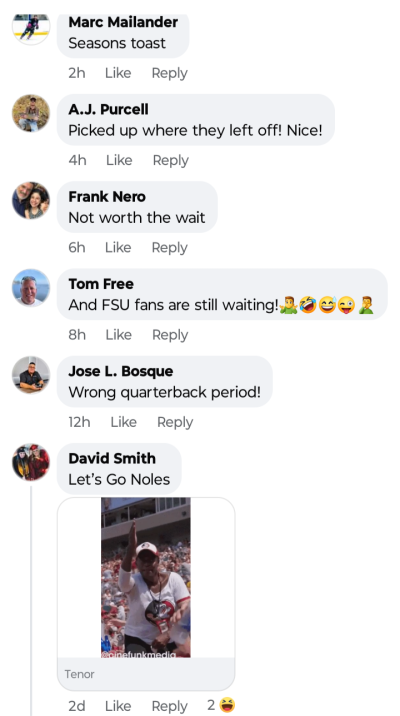Screen dimensions: 400x716
Task: Click David Smith's profile photo
Action: pos(31,462)
